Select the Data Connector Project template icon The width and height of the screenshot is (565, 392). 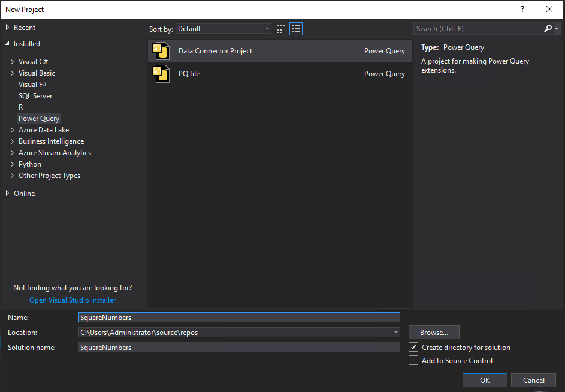click(161, 51)
